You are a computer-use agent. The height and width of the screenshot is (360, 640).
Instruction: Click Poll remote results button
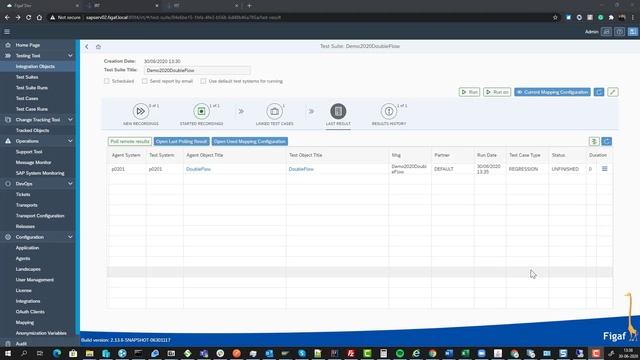[130, 141]
